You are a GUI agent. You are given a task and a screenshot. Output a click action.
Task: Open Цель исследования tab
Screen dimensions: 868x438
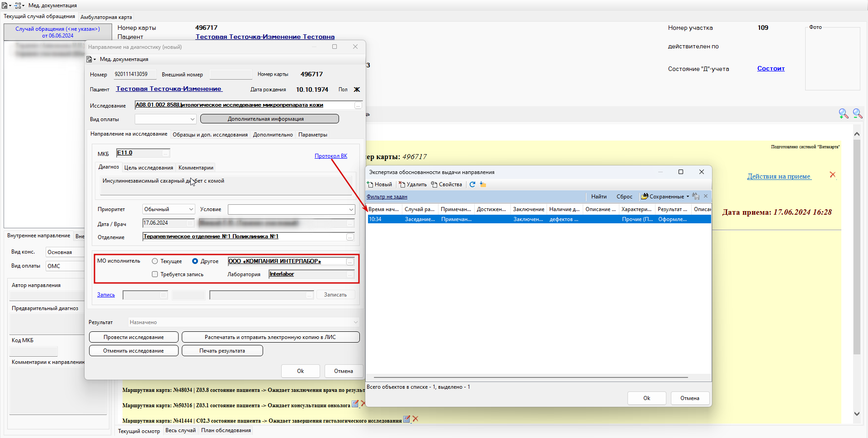[x=149, y=168]
